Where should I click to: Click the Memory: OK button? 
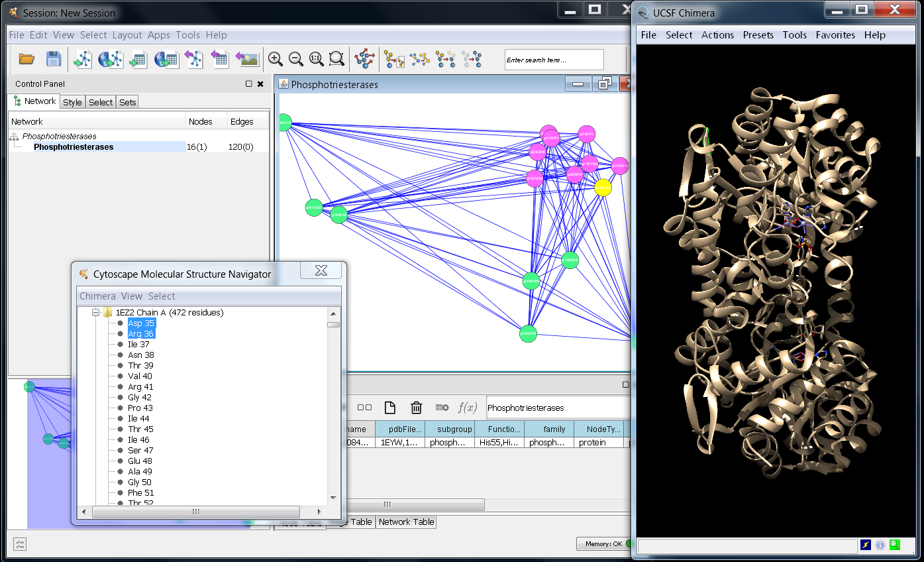pyautogui.click(x=603, y=544)
